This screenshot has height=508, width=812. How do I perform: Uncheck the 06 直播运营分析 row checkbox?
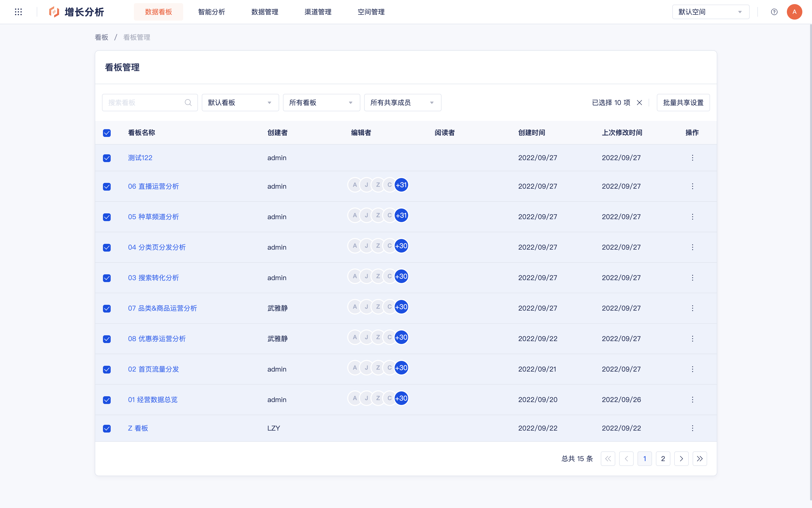tap(107, 187)
